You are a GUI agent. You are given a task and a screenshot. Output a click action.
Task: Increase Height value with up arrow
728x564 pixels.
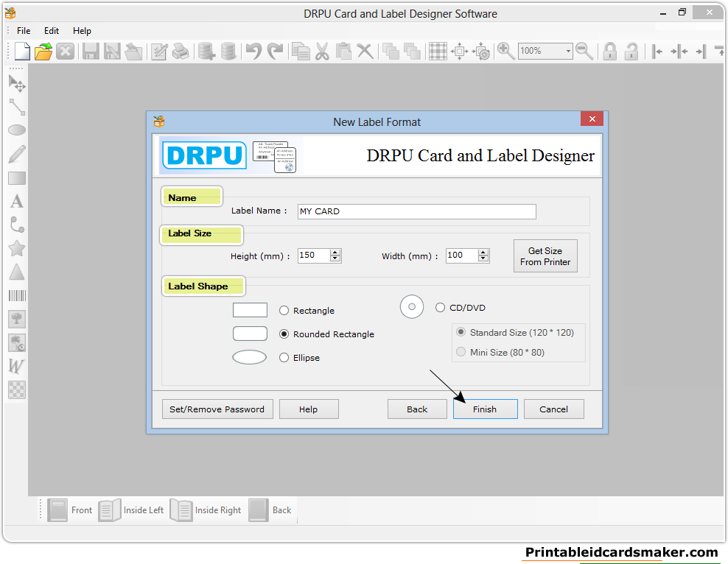click(x=335, y=253)
